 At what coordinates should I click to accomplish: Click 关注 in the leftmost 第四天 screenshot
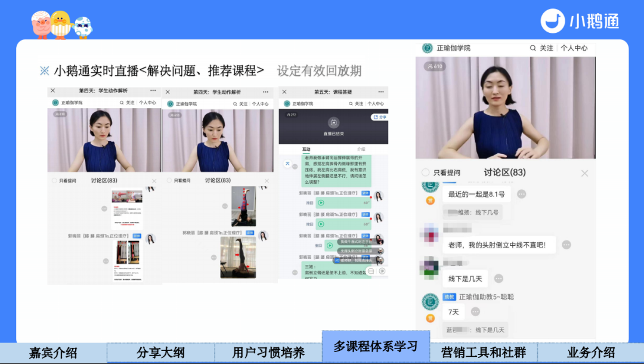point(130,103)
